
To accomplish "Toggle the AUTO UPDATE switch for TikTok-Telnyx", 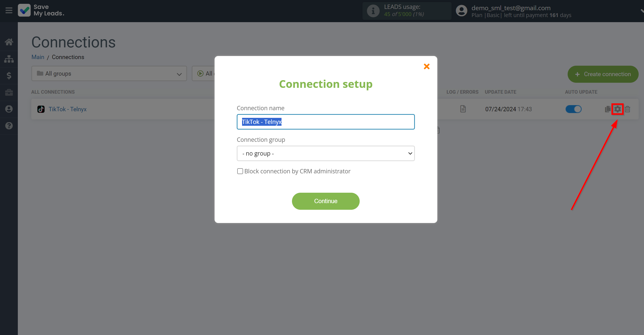I will tap(574, 109).
